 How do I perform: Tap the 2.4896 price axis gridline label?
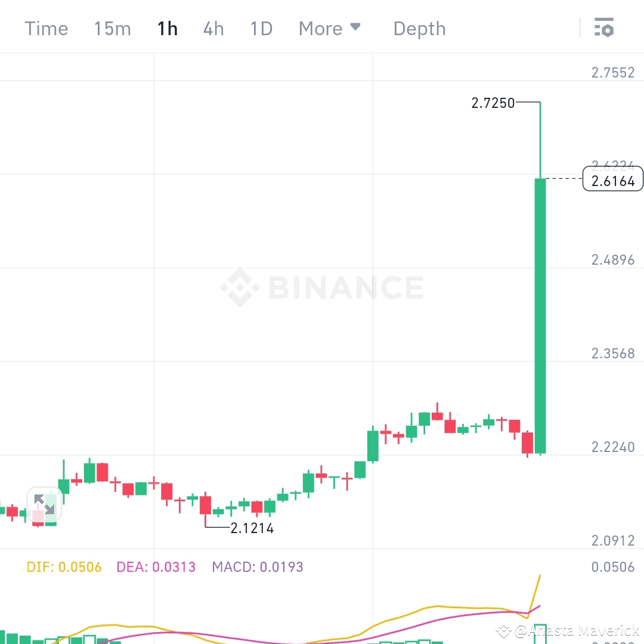(x=613, y=259)
